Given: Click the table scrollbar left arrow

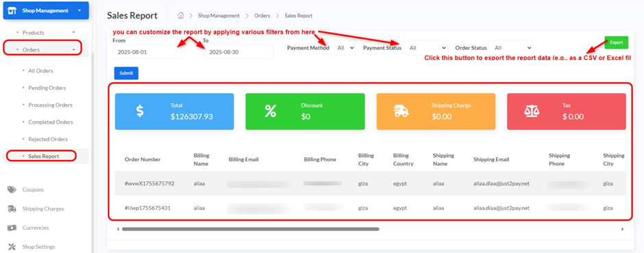Looking at the screenshot, I should coord(118,229).
